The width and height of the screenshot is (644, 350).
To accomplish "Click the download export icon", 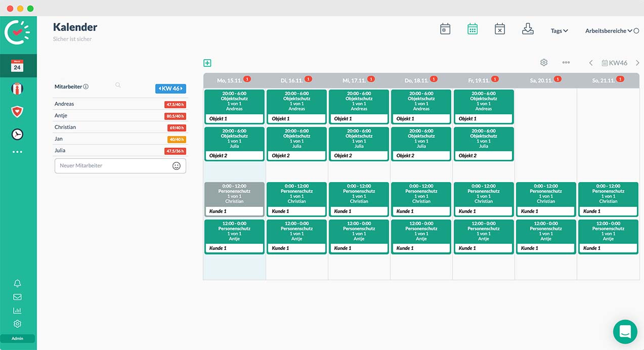I will click(528, 29).
